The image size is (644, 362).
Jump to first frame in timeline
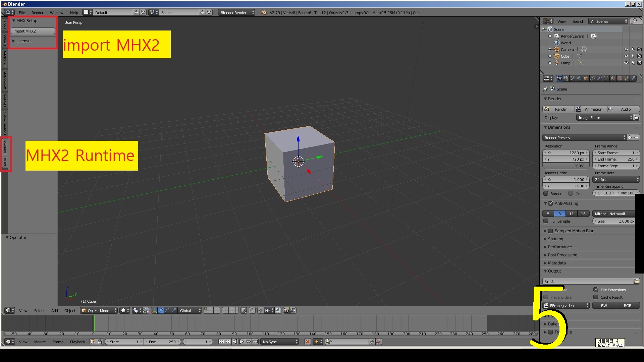pyautogui.click(x=221, y=342)
